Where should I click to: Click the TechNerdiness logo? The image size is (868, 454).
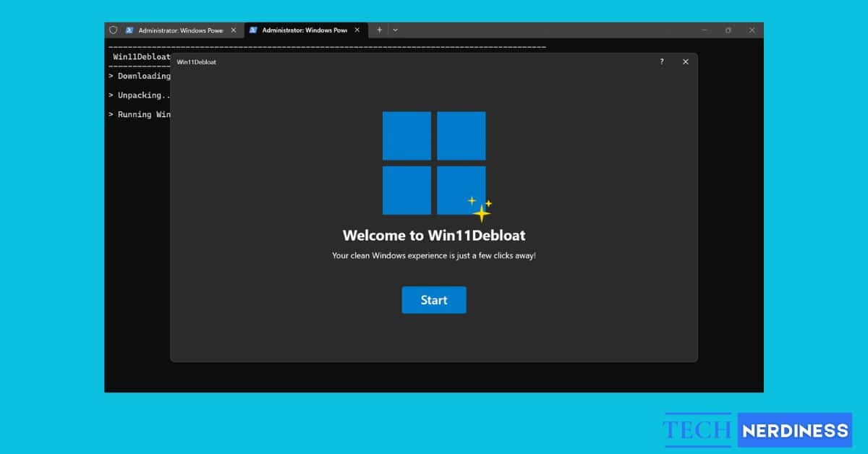[x=757, y=429]
